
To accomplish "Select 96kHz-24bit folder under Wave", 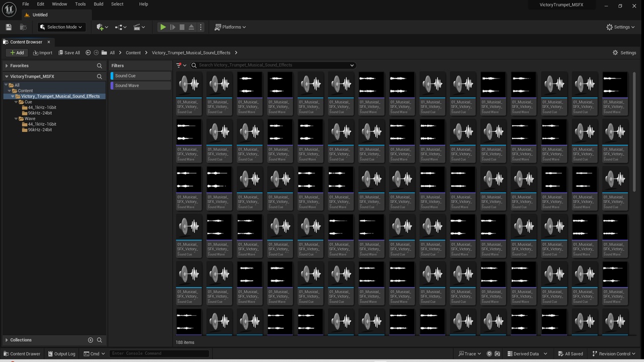I will (40, 130).
